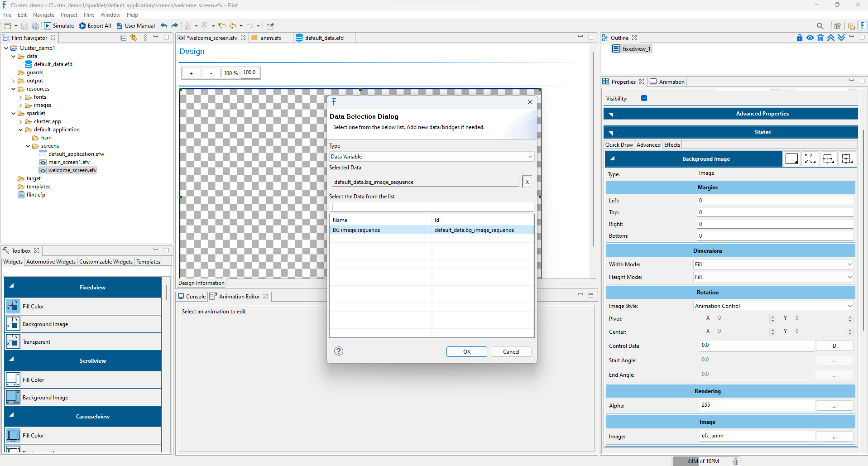
Task: Click the eye visibility icon in Outline toolbar
Action: click(810, 38)
